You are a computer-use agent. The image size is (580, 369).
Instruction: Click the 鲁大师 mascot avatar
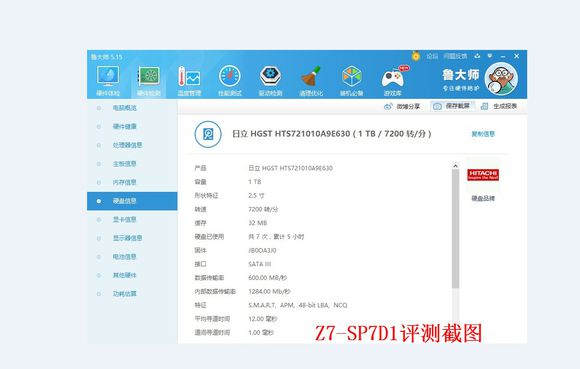501,79
